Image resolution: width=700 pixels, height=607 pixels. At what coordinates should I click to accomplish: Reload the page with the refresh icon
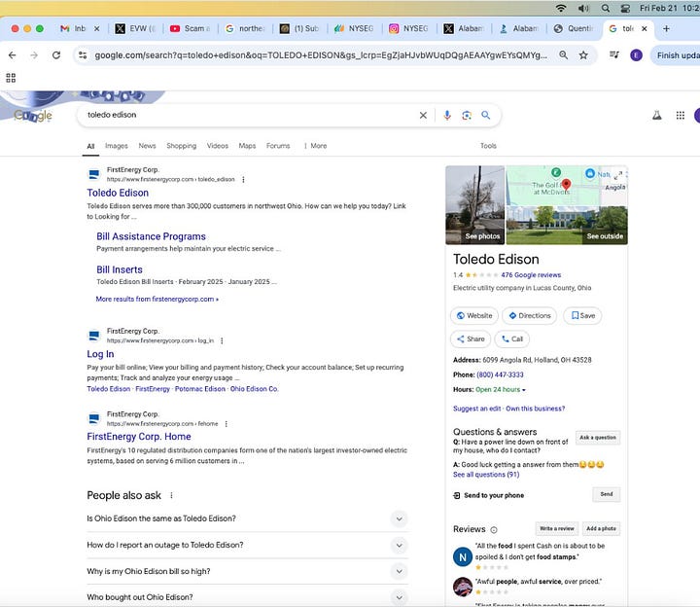point(56,54)
